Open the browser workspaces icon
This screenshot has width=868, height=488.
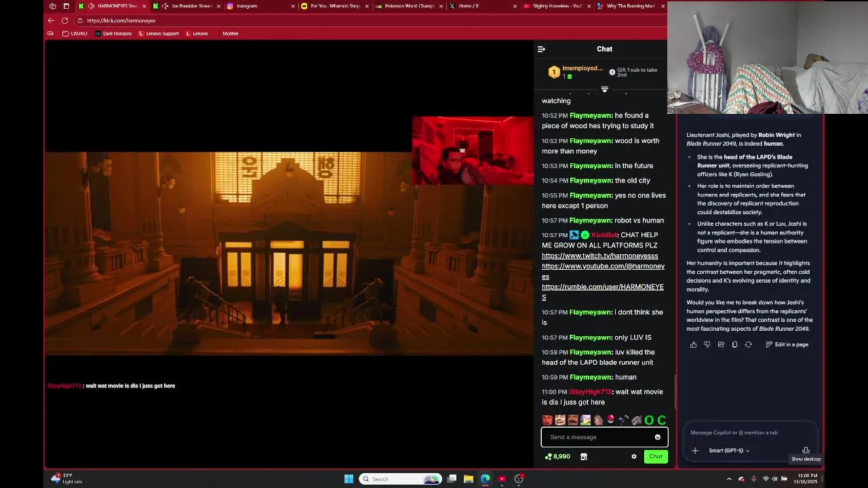53,6
